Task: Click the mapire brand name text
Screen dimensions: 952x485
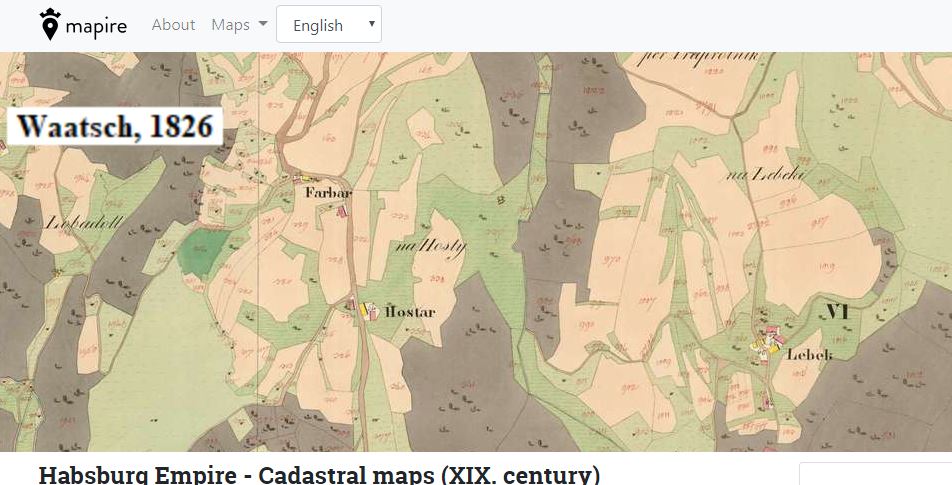Action: pos(96,26)
